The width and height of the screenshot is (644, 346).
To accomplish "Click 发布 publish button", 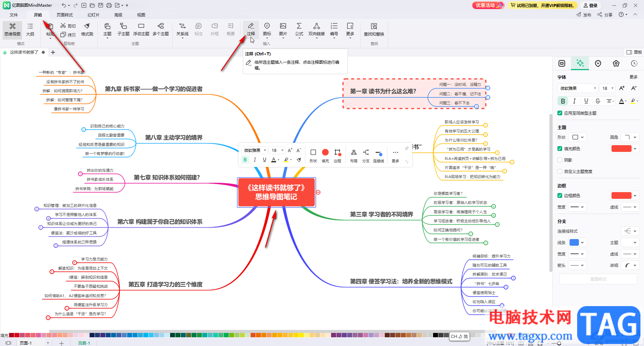I will (x=584, y=15).
